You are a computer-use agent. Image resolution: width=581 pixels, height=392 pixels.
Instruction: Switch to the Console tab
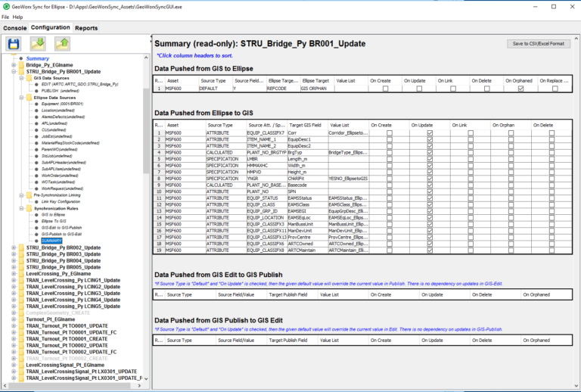coord(15,27)
